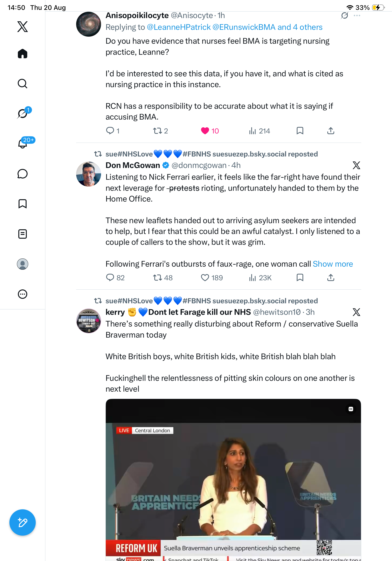The height and width of the screenshot is (561, 392).
Task: Play the Suella Braverman video
Action: [x=233, y=480]
